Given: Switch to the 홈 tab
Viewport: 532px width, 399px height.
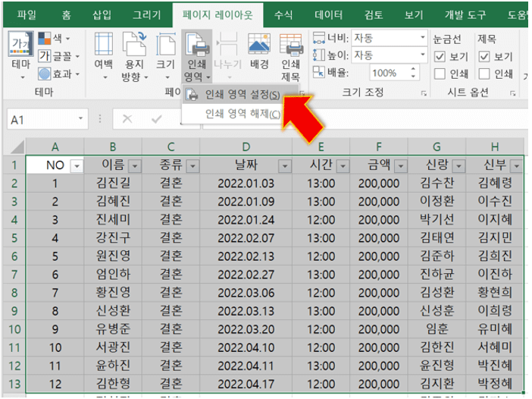Looking at the screenshot, I should [66, 15].
